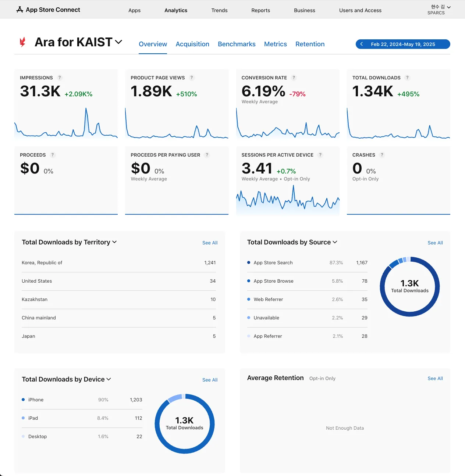Screen dimensions: 465x476
Task: Open the Reports menu item
Action: coord(260,10)
